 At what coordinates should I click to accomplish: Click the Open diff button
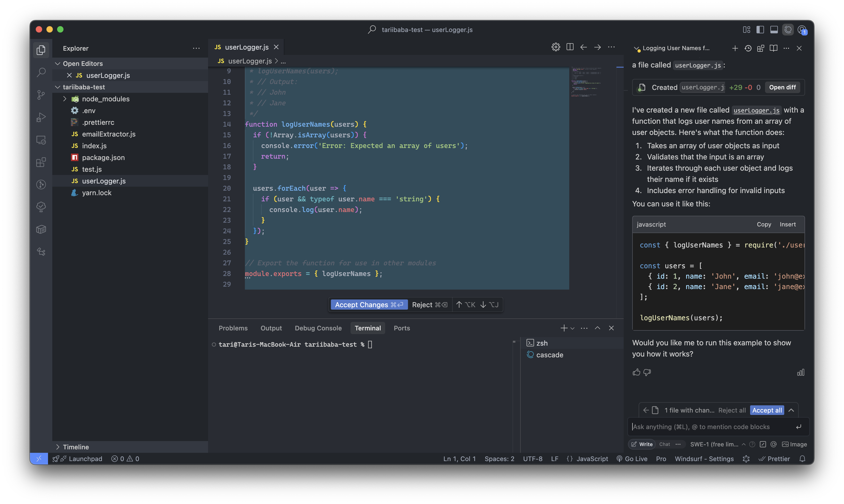coord(782,87)
